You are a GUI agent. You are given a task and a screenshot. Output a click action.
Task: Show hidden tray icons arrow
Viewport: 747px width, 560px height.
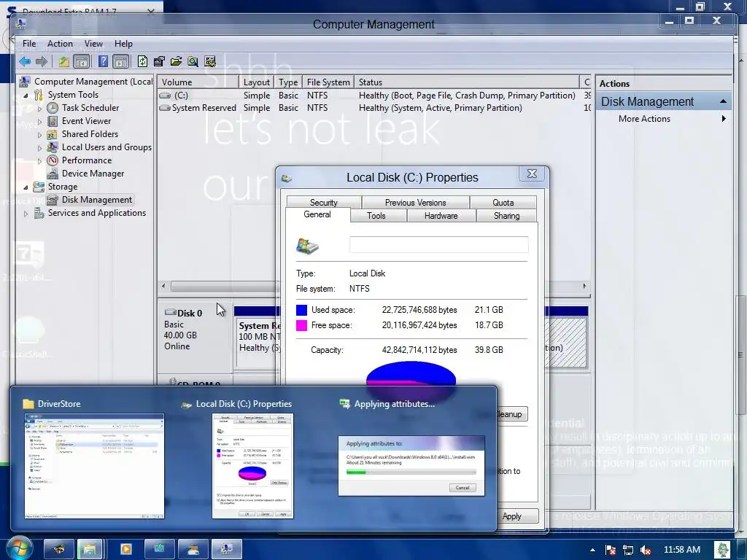tap(592, 550)
